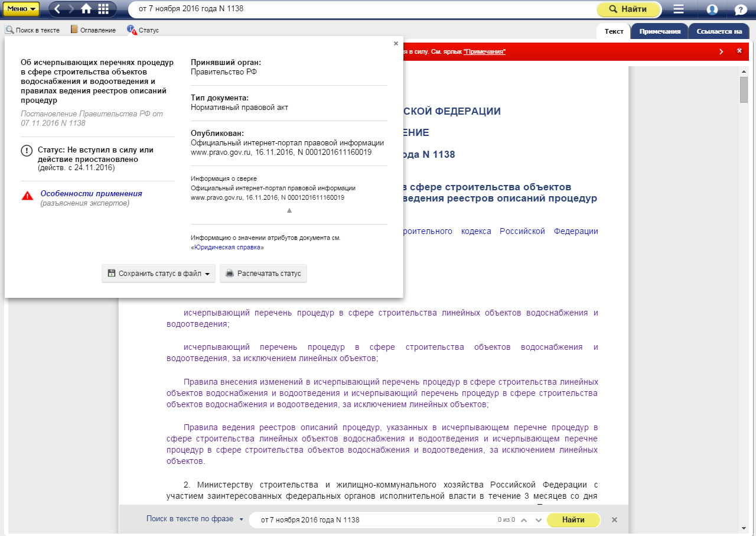Switch to the Примечания tab
This screenshot has width=756, height=536.
(x=660, y=31)
